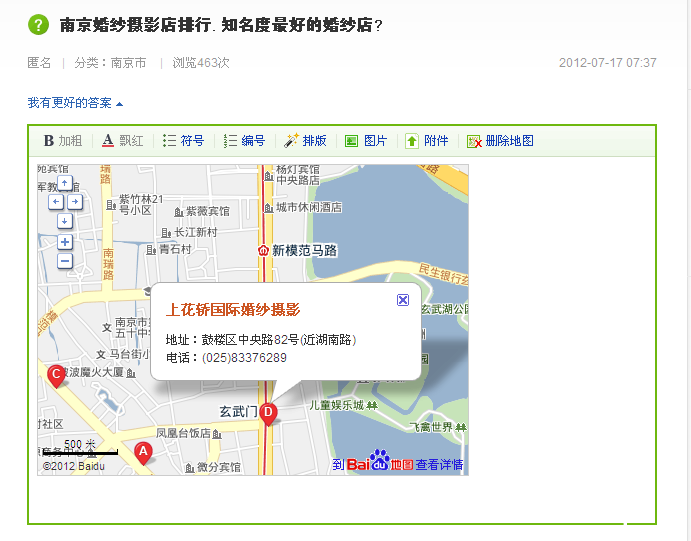This screenshot has height=541, width=691.
Task: Pan the map right with arrow button
Action: 75,202
